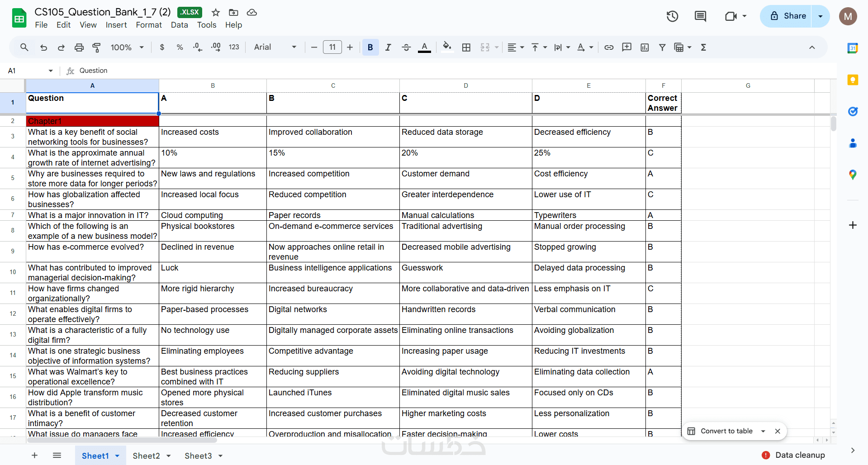Open Google Tasks in side panel
The image size is (868, 465).
[x=853, y=111]
